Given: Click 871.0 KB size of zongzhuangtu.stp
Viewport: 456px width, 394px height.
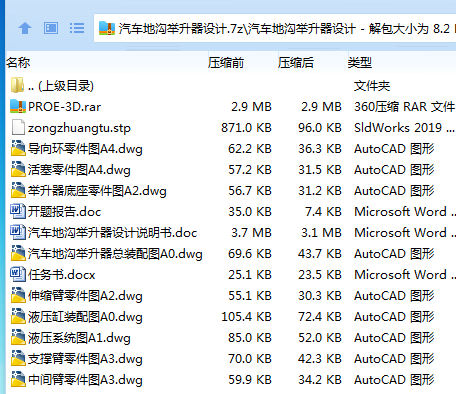Looking at the screenshot, I should (246, 128).
